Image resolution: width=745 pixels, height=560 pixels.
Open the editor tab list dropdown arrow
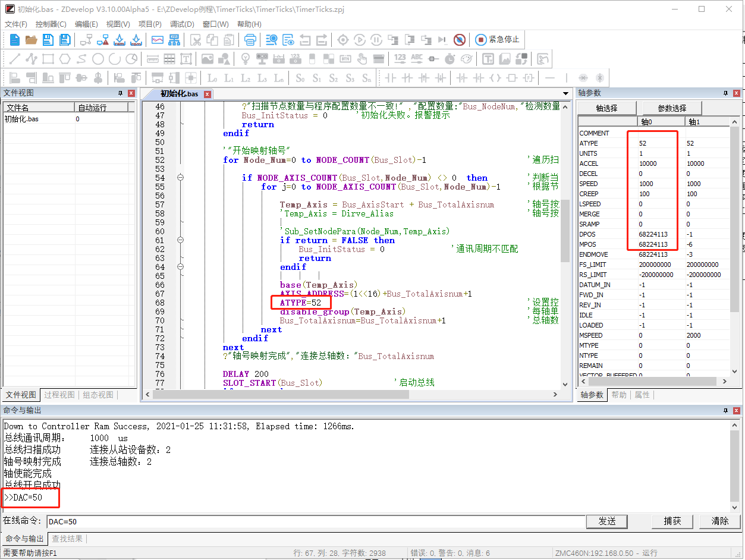566,94
